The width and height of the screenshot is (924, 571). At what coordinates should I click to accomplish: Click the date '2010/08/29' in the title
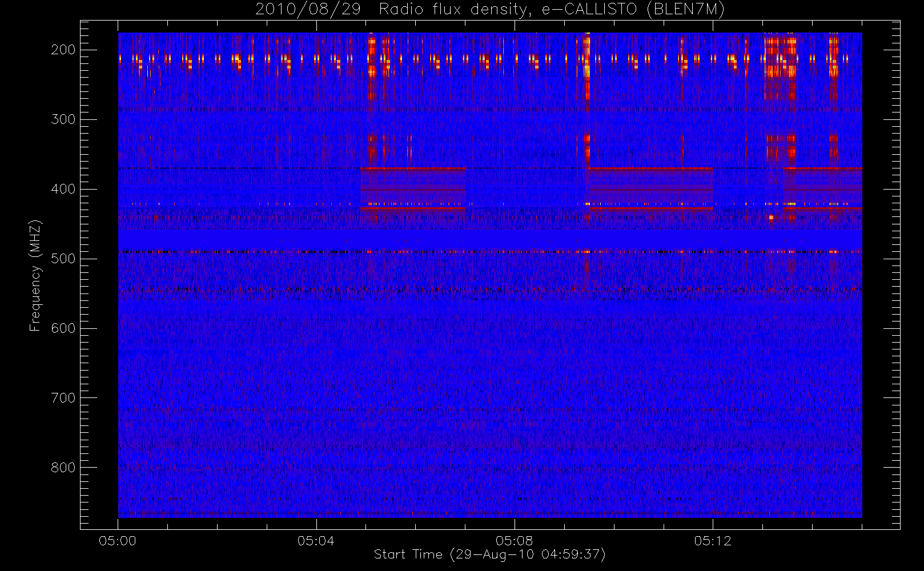(308, 10)
